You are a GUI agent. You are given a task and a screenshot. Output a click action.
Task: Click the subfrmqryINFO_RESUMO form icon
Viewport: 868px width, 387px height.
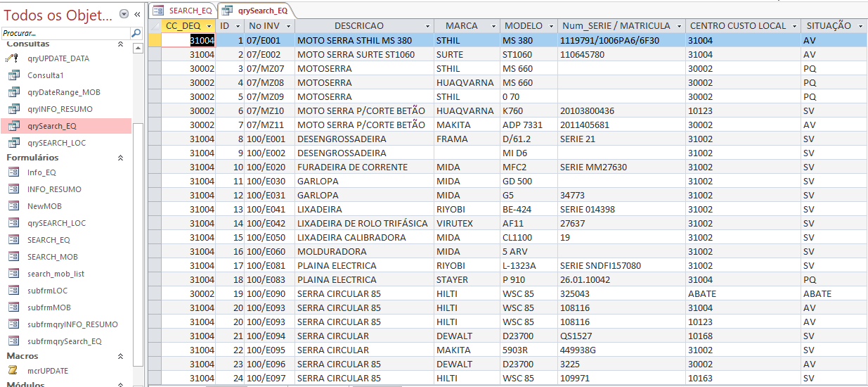13,324
